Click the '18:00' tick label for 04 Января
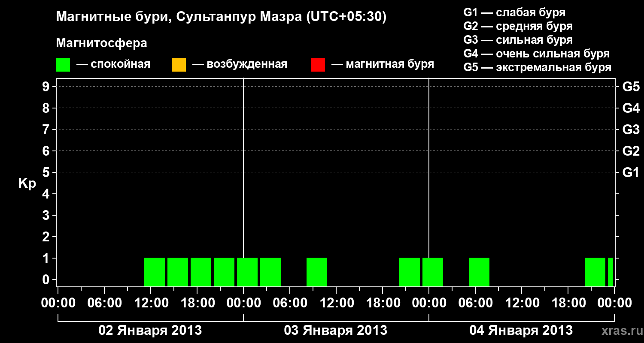 [568, 303]
